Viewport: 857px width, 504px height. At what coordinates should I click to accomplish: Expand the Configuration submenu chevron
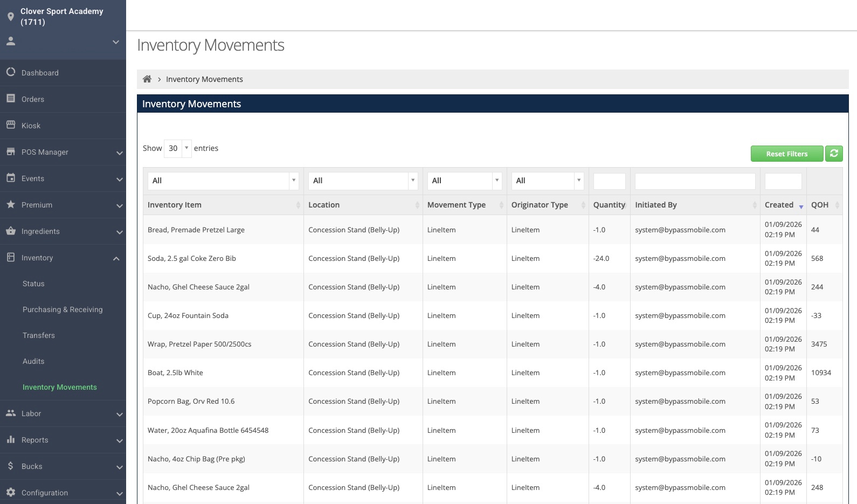(119, 494)
